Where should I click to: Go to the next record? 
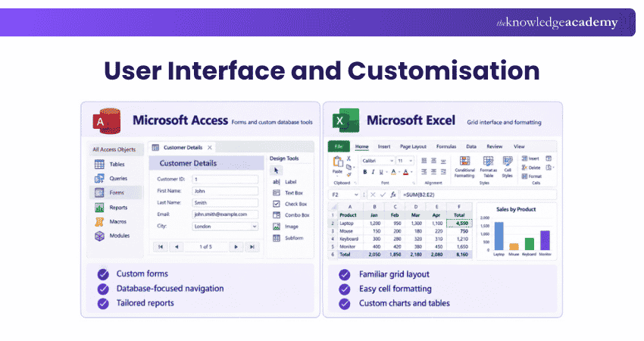[236, 247]
